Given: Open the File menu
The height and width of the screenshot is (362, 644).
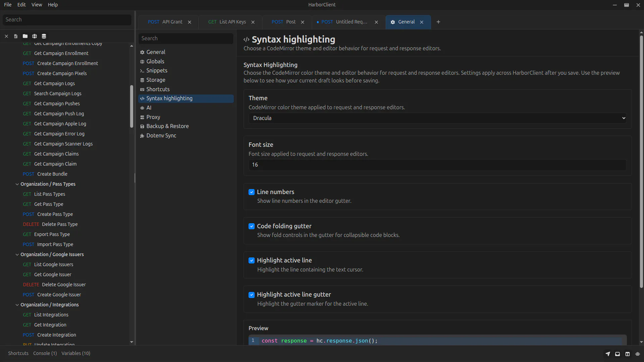Looking at the screenshot, I should pos(8,5).
